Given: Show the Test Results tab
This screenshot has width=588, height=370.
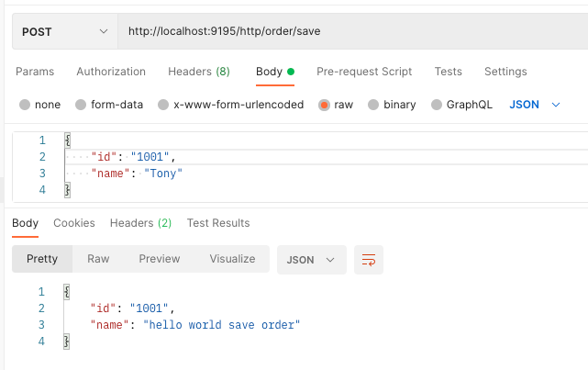Looking at the screenshot, I should [218, 223].
